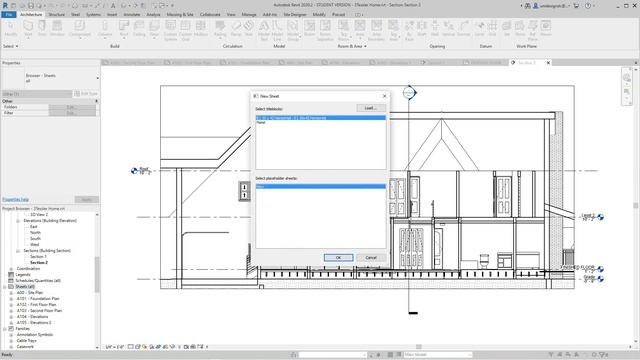
Task: Click the Revit application logo
Action: (5, 5)
